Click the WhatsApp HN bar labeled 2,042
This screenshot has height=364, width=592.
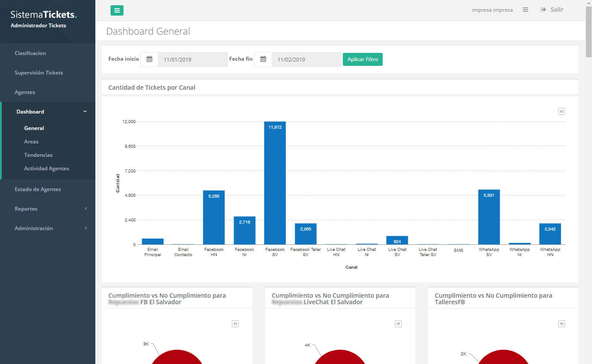click(550, 234)
